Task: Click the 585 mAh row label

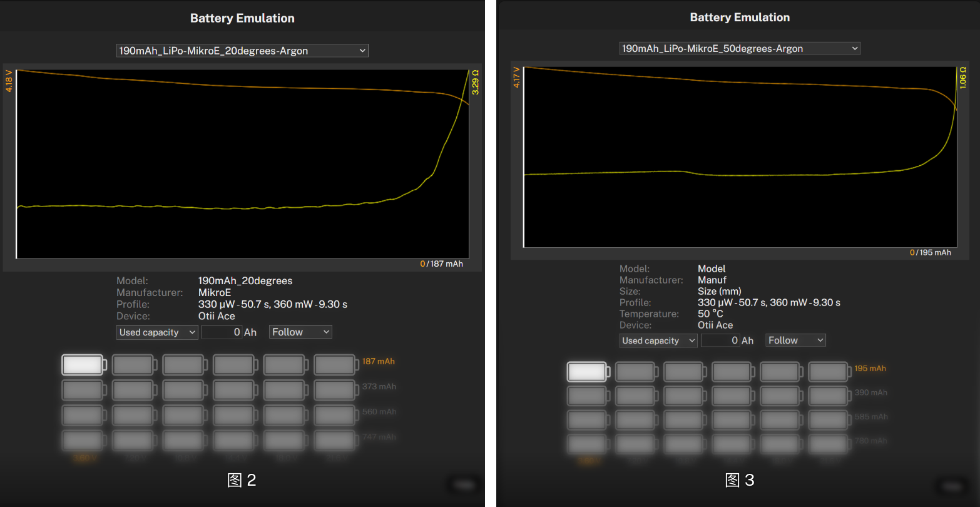Action: (x=871, y=417)
